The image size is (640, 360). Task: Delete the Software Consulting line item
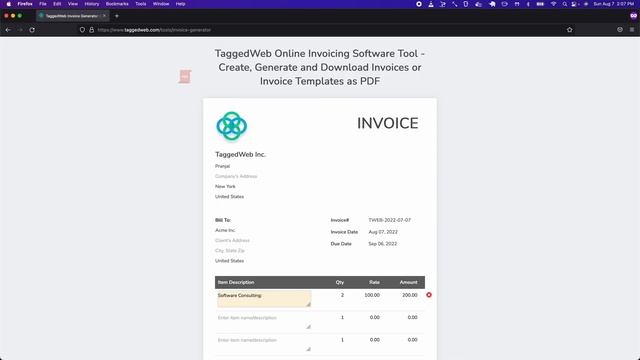pos(429,295)
